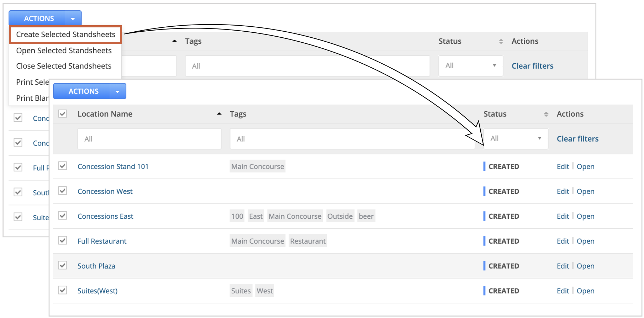This screenshot has height=318, width=644.
Task: Click foreground Clear filters link
Action: pos(577,139)
